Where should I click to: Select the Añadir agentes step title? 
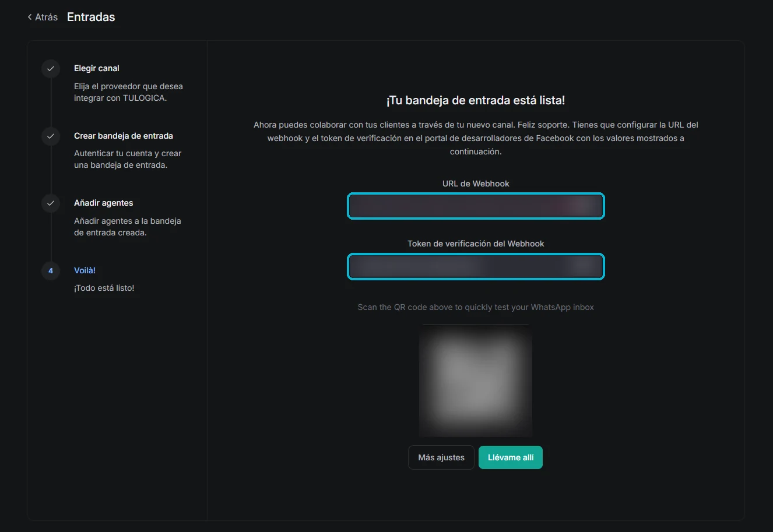pos(104,203)
